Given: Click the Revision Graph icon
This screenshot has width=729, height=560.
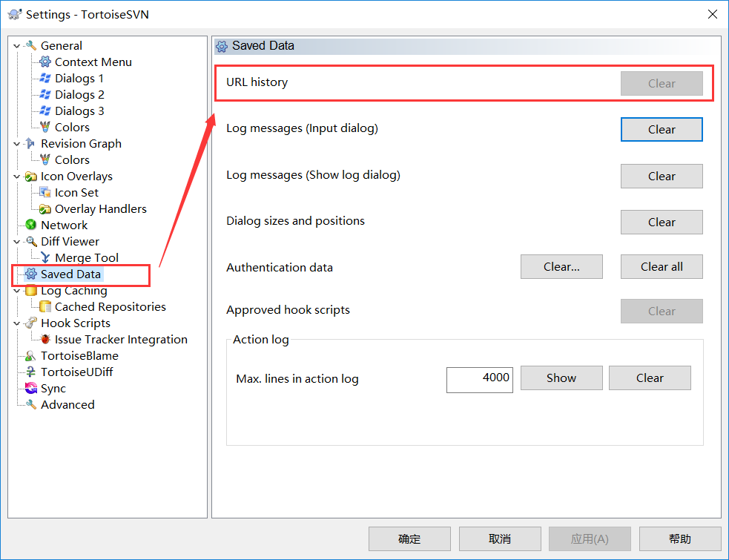Looking at the screenshot, I should point(30,143).
